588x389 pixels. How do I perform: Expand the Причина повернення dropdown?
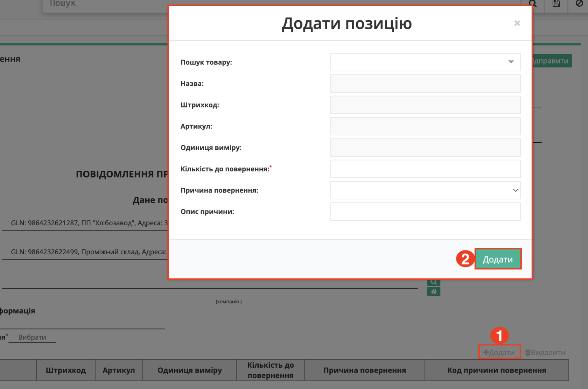pos(425,190)
